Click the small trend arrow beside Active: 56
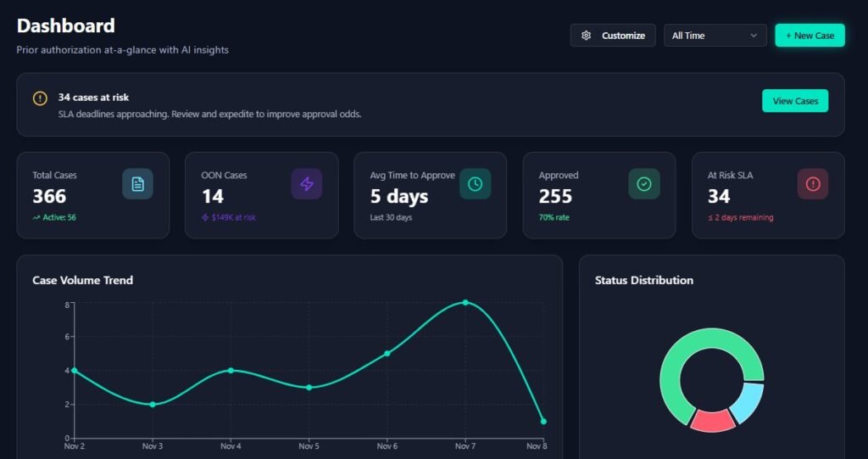This screenshot has height=459, width=868. click(x=36, y=218)
